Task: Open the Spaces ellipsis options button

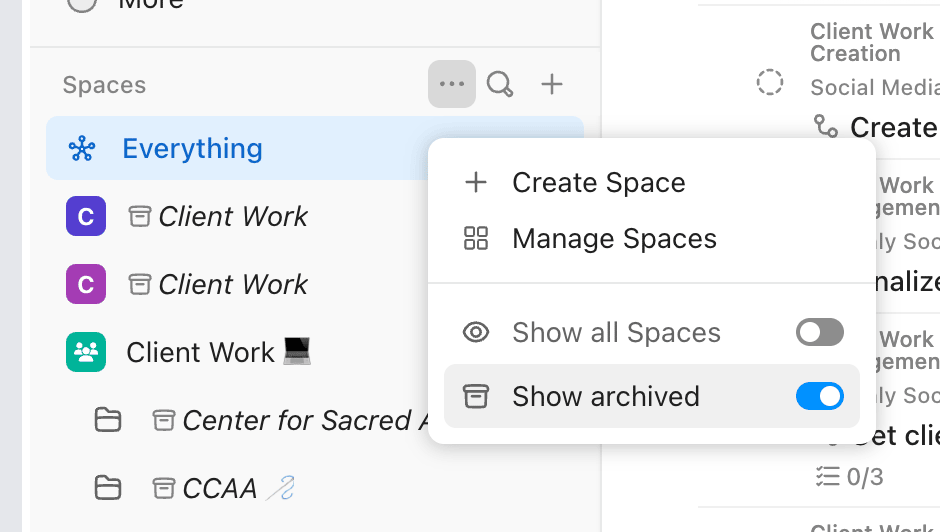Action: (x=451, y=84)
